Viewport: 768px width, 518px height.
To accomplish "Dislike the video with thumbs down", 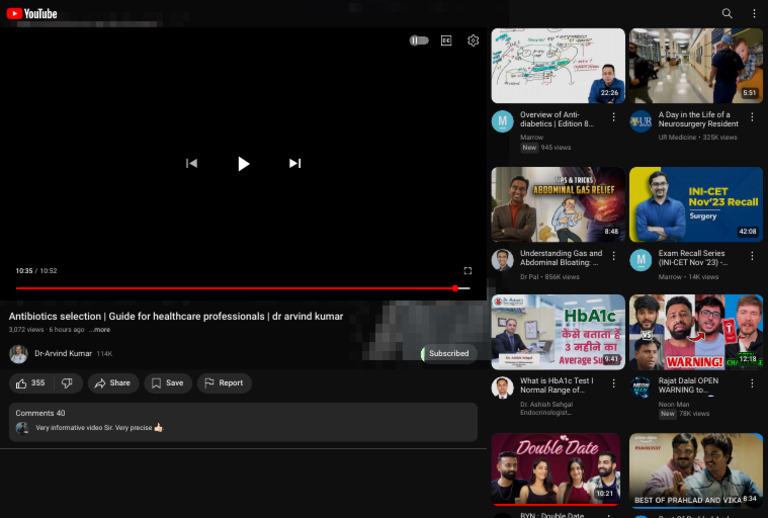I will pos(67,383).
